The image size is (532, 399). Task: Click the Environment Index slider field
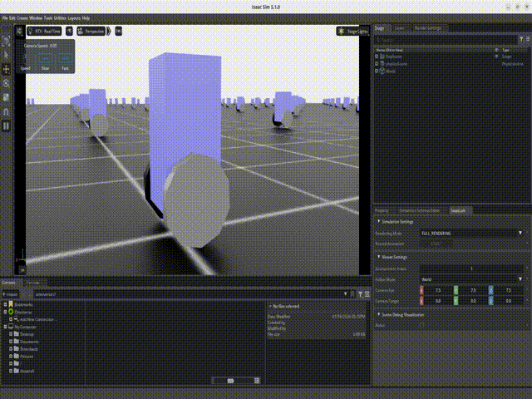[472, 268]
